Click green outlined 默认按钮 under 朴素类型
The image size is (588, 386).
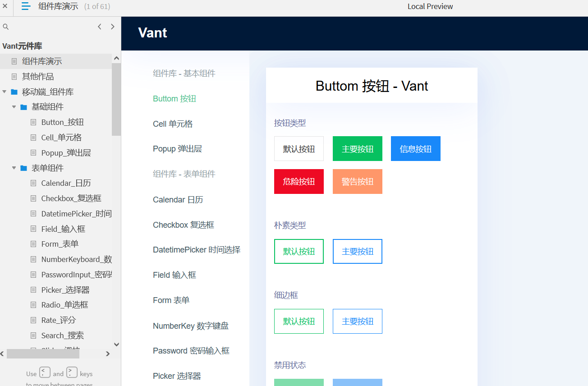coord(299,252)
